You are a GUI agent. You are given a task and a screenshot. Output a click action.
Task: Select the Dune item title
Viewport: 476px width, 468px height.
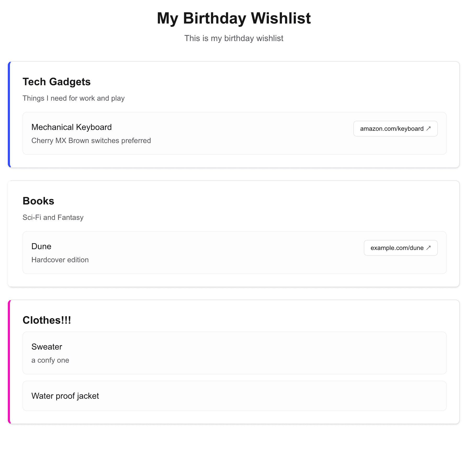pyautogui.click(x=41, y=247)
